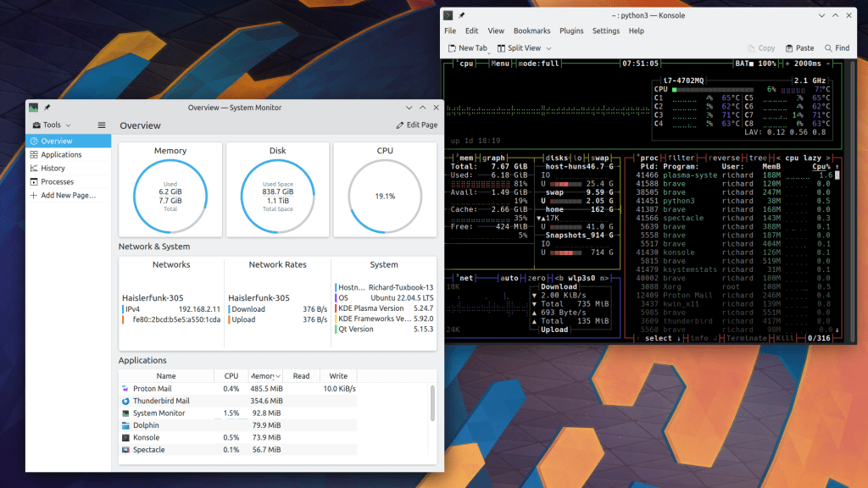Click the Applications page icon in sidebar
Viewport: 868px width, 488px height.
(34, 155)
